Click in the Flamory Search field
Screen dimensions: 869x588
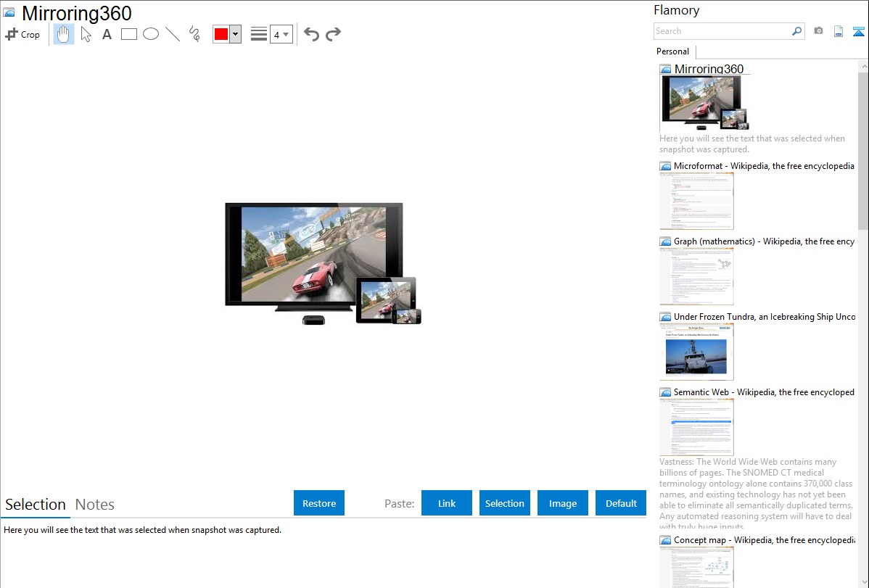722,31
